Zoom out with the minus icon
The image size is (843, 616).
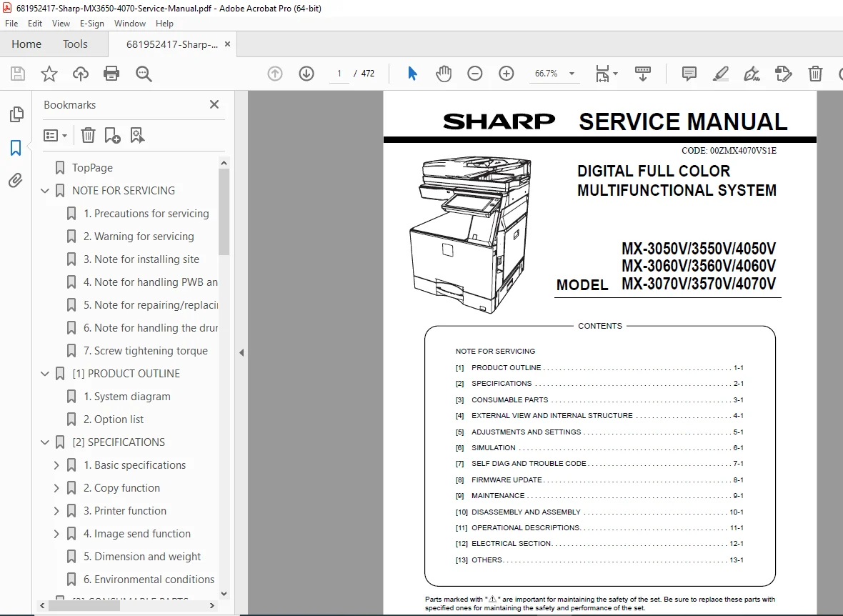pyautogui.click(x=475, y=74)
